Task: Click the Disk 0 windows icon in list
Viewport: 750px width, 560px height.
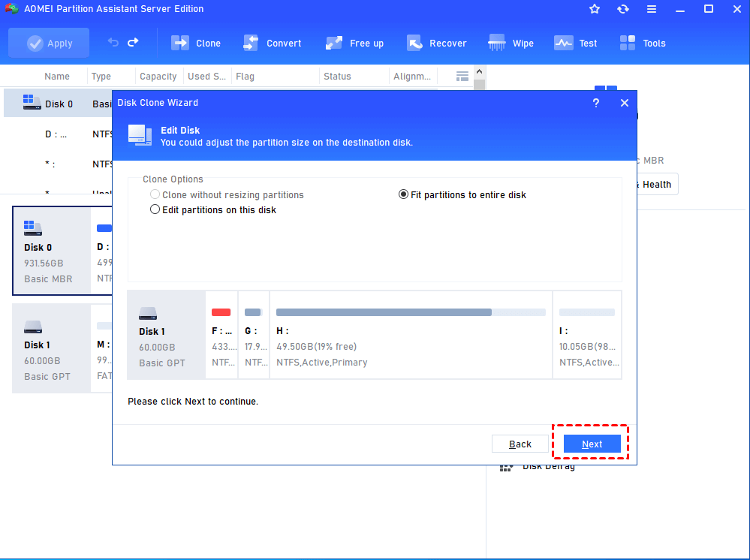Action: (32, 102)
